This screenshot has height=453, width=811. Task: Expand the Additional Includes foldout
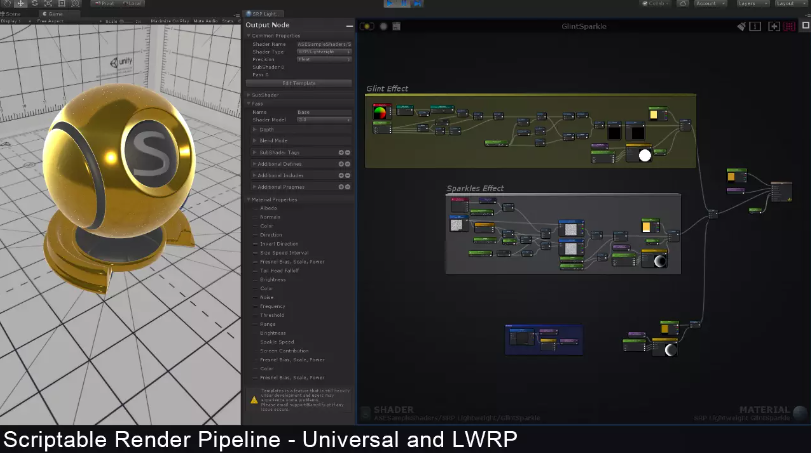pos(254,175)
